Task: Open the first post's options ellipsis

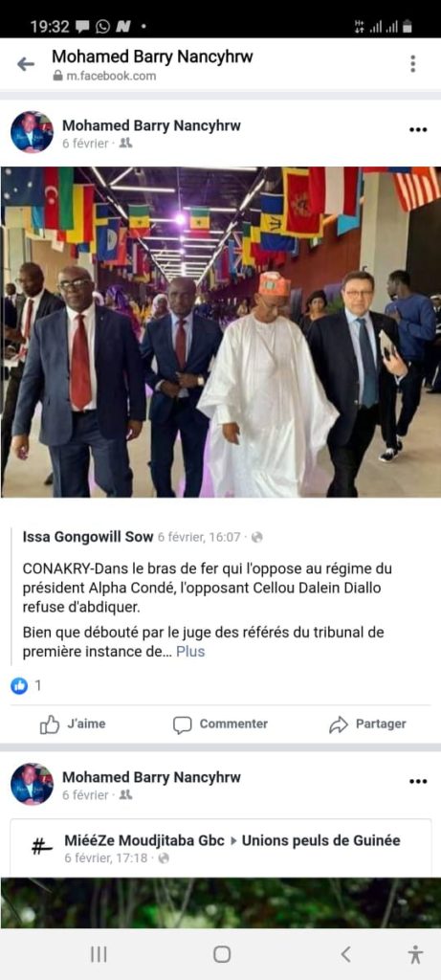Action: pyautogui.click(x=418, y=130)
